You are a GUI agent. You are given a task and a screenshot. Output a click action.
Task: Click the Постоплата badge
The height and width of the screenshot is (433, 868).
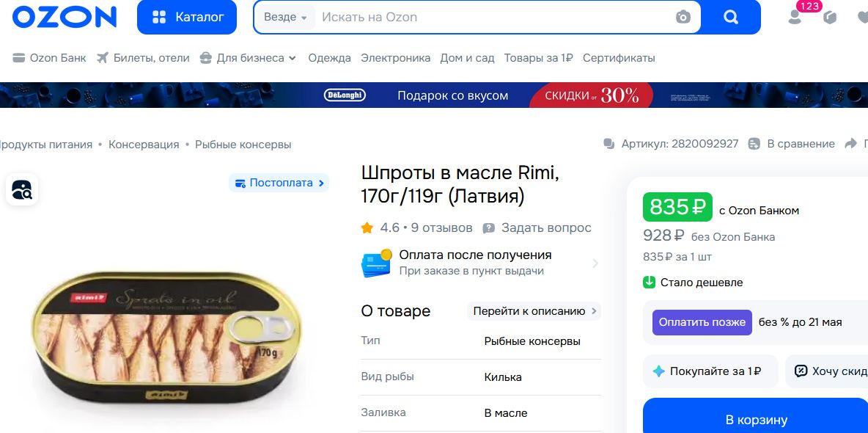(279, 183)
